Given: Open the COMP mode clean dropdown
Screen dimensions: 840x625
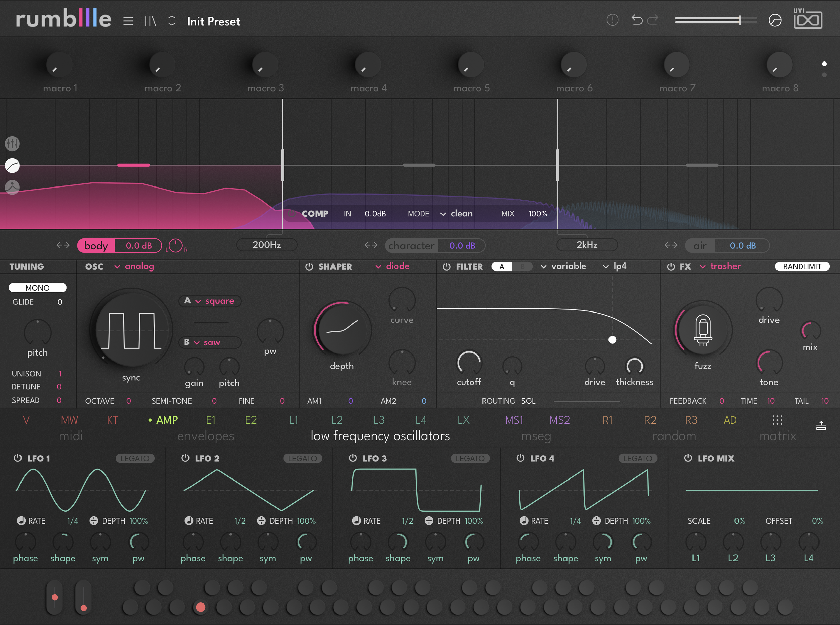Looking at the screenshot, I should tap(457, 214).
